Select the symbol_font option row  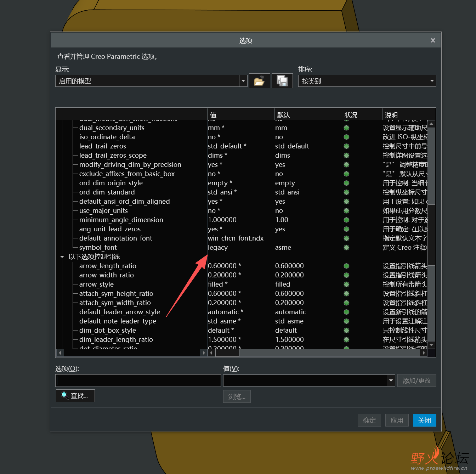98,248
